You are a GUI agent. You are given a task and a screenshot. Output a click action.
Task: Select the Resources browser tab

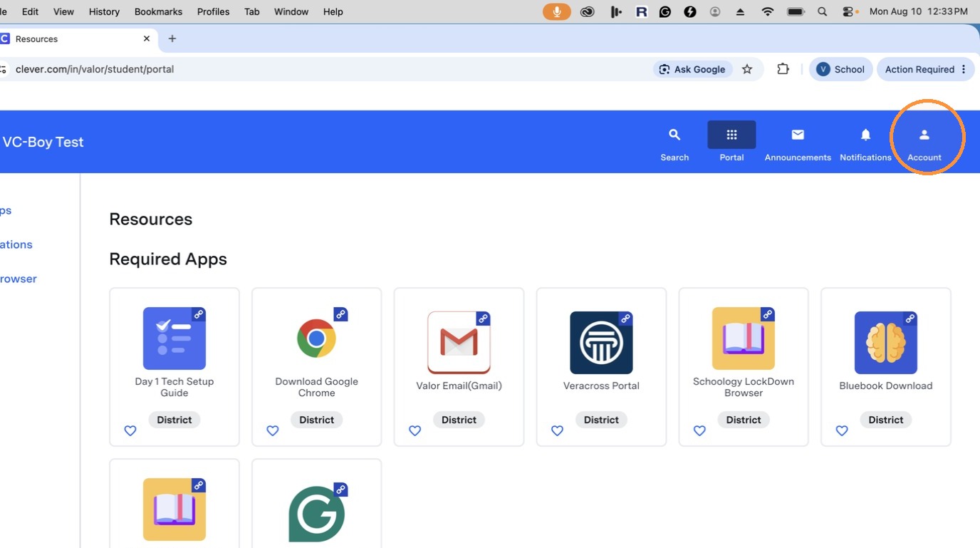(78, 38)
